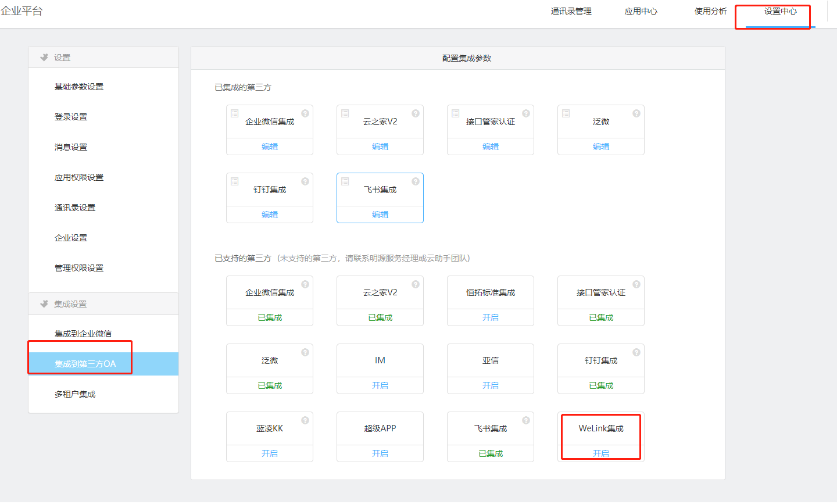
Task: Click 编辑 under integrated 云之家V2
Action: (380, 146)
